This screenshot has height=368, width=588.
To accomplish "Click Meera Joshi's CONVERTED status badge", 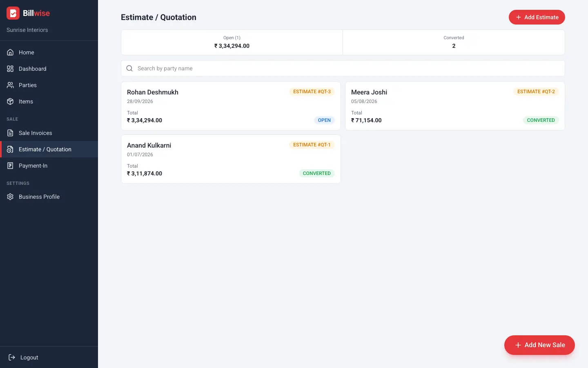I will pos(541,120).
